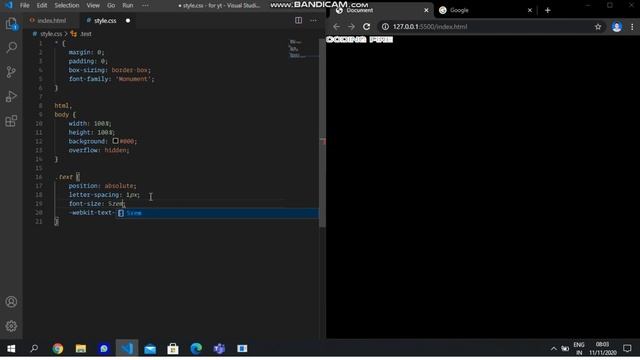Open Chrome from the taskbar
The height and width of the screenshot is (360, 640).
coord(58,349)
